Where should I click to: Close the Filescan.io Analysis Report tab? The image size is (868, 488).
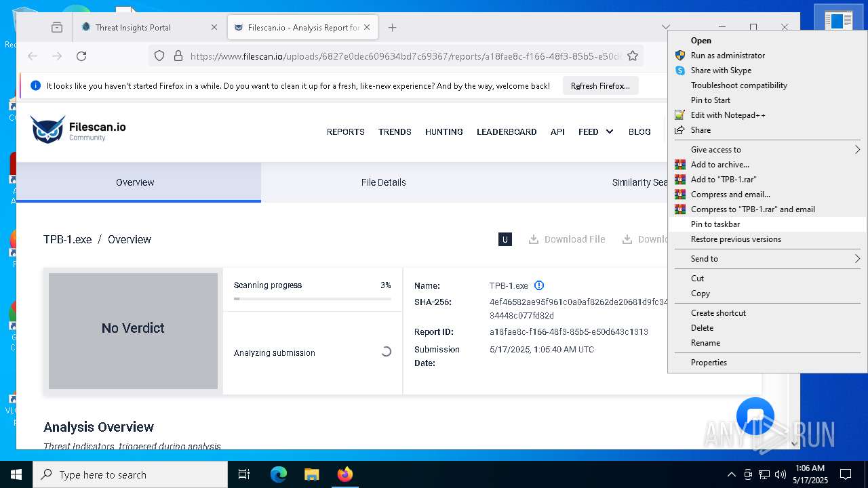point(367,28)
